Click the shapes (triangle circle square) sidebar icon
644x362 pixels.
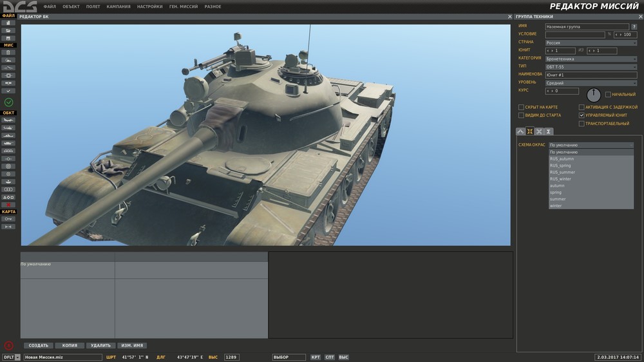point(8,197)
